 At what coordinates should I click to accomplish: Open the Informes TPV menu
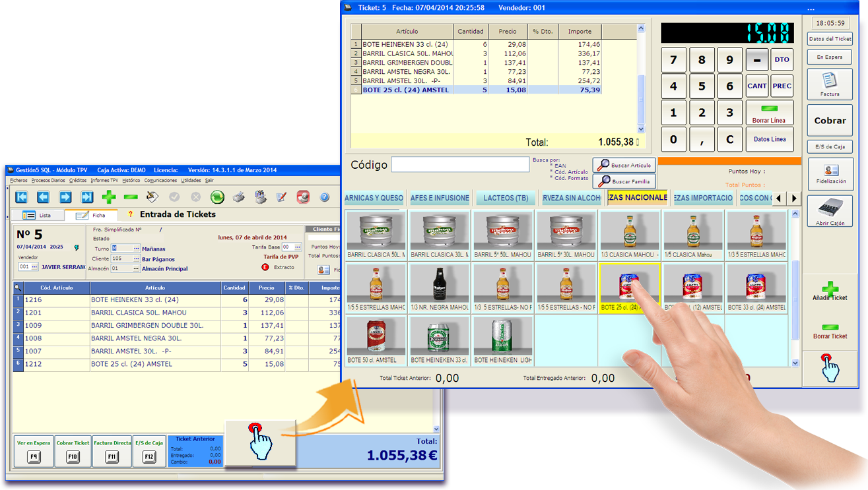click(104, 180)
